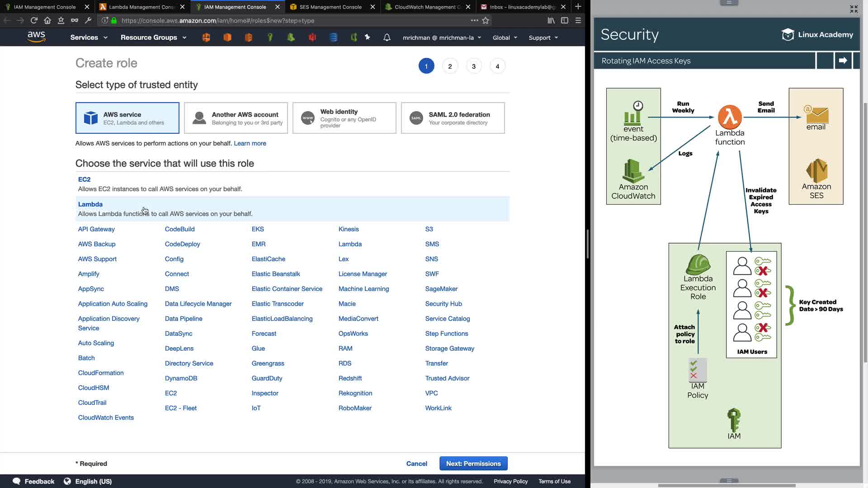868x488 pixels.
Task: Click the Next: Permissions button
Action: pos(473,464)
